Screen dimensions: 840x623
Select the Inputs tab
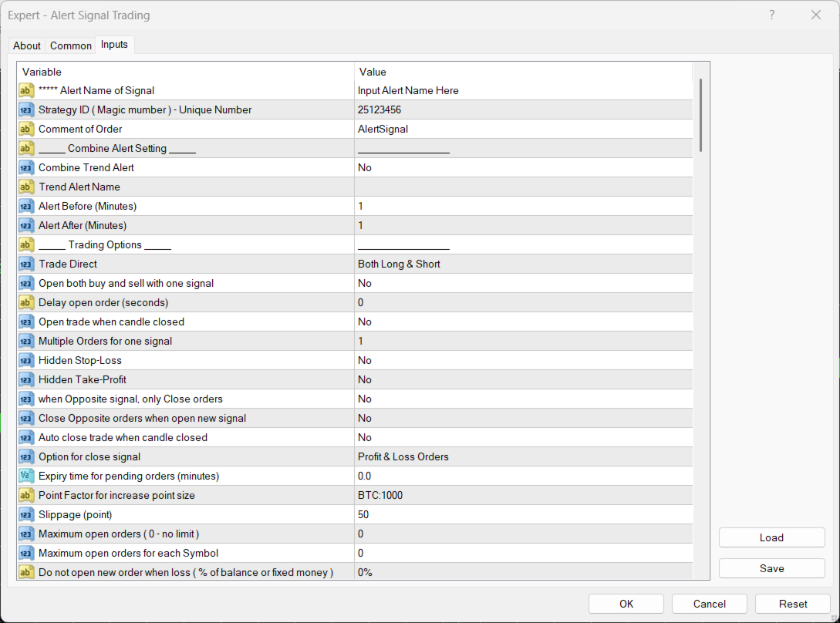[x=114, y=45]
